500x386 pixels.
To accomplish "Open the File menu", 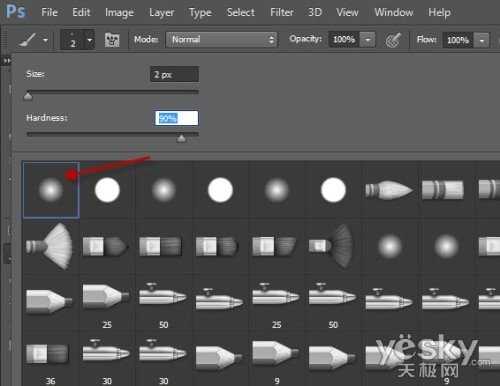I will (x=50, y=12).
